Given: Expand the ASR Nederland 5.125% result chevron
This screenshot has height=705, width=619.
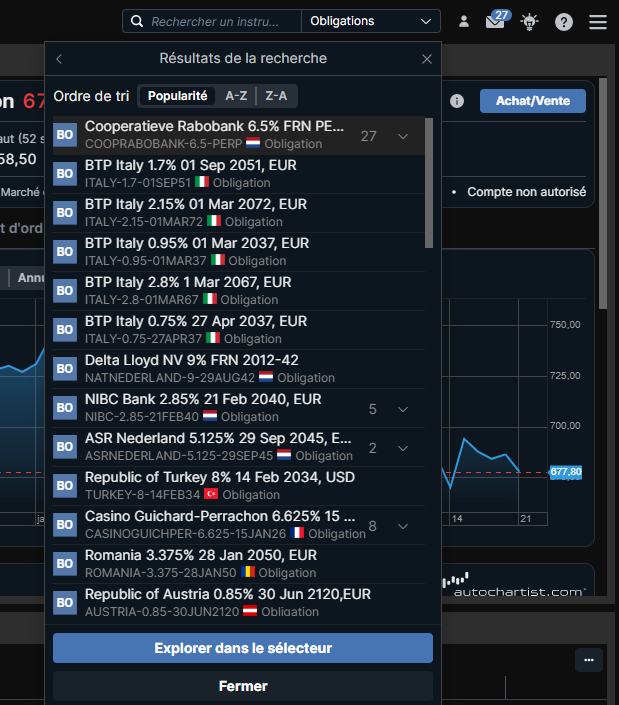Looking at the screenshot, I should pos(403,449).
